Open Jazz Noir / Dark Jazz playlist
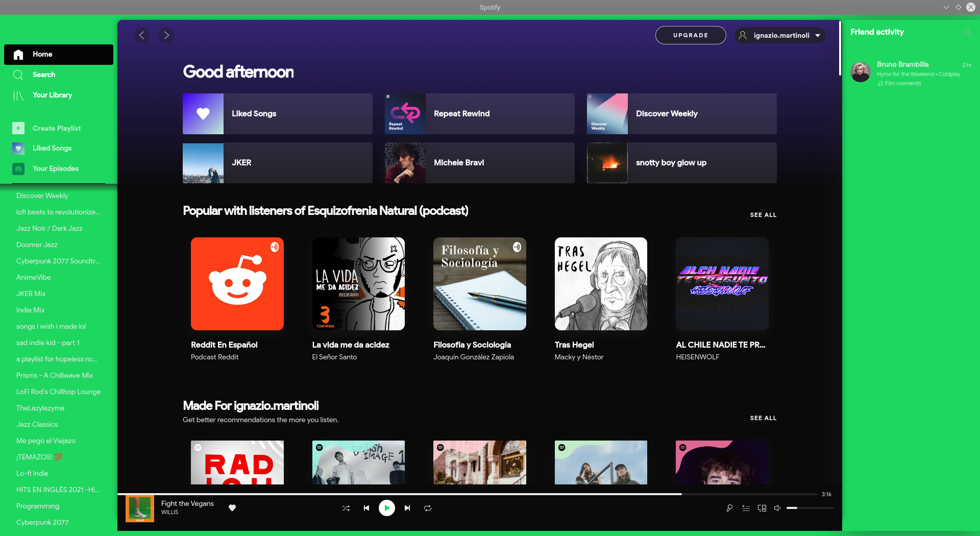980x536 pixels. click(50, 228)
